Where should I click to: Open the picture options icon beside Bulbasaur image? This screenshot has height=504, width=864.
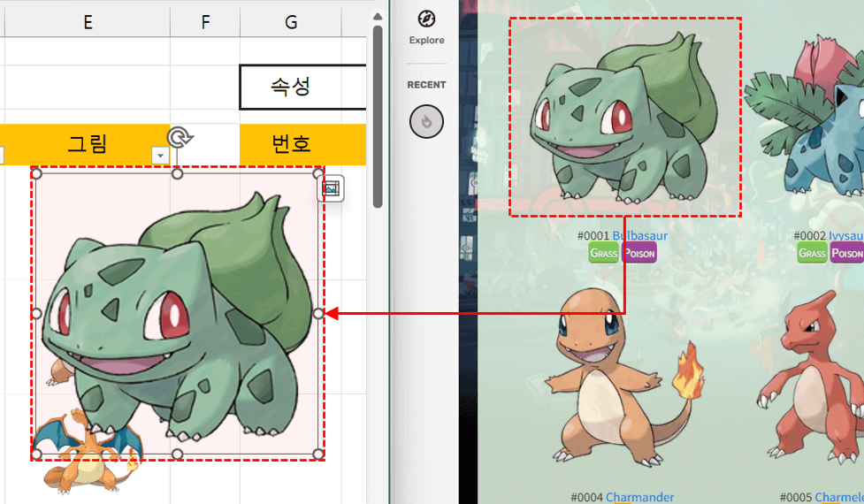[331, 188]
